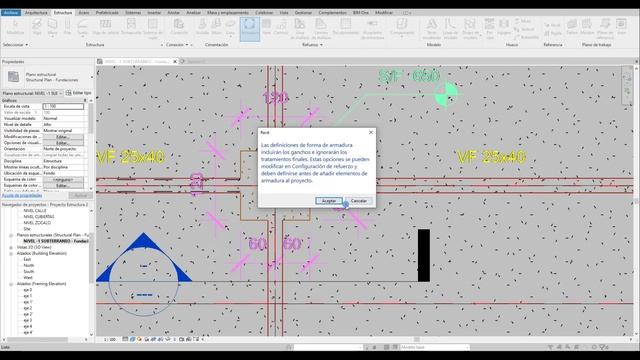The height and width of the screenshot is (360, 640).
Task: Collapse the Gráficos properties section
Action: click(x=85, y=100)
